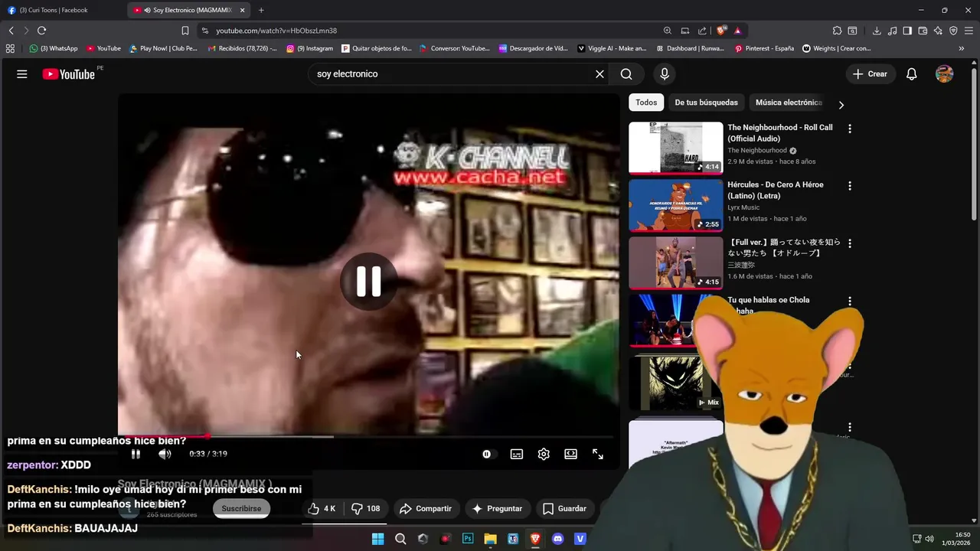Image resolution: width=980 pixels, height=551 pixels.
Task: Click browser share page icon
Action: (702, 31)
